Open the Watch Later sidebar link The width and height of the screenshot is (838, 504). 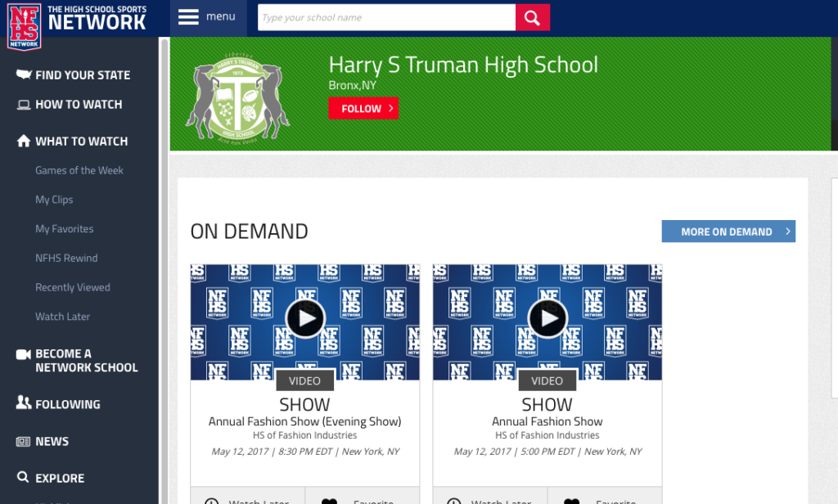pyautogui.click(x=62, y=317)
